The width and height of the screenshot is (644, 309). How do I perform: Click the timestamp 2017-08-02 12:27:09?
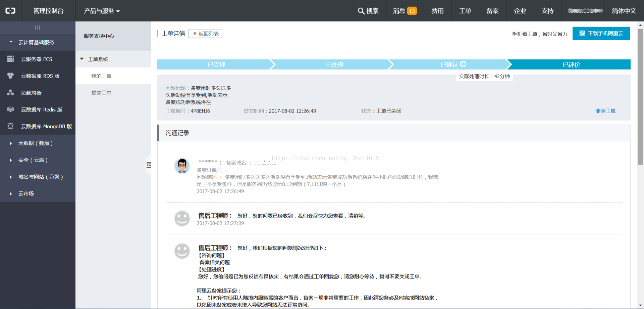[220, 223]
